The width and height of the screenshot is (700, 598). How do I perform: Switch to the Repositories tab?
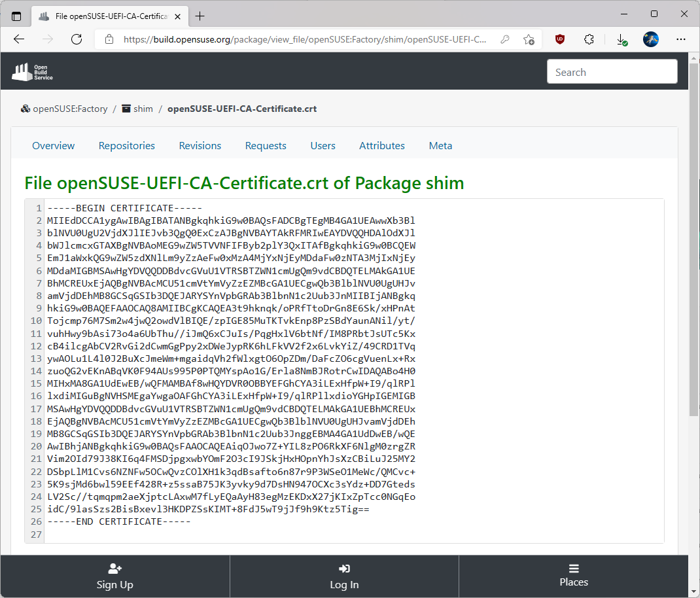point(127,146)
